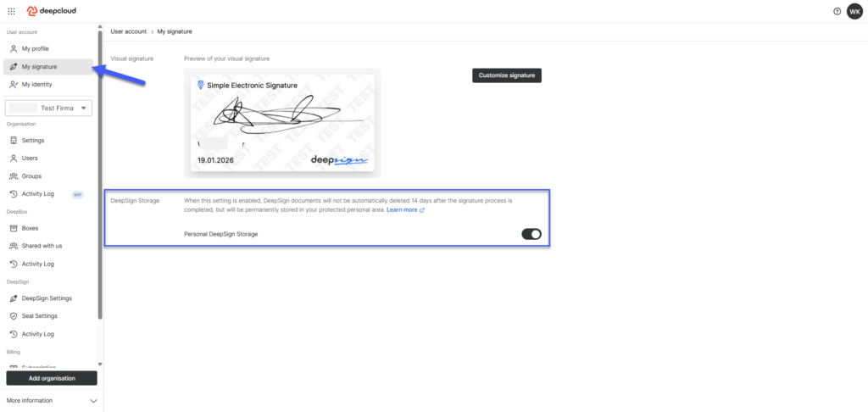This screenshot has width=868, height=412.
Task: Click the Customize signature button
Action: click(507, 75)
